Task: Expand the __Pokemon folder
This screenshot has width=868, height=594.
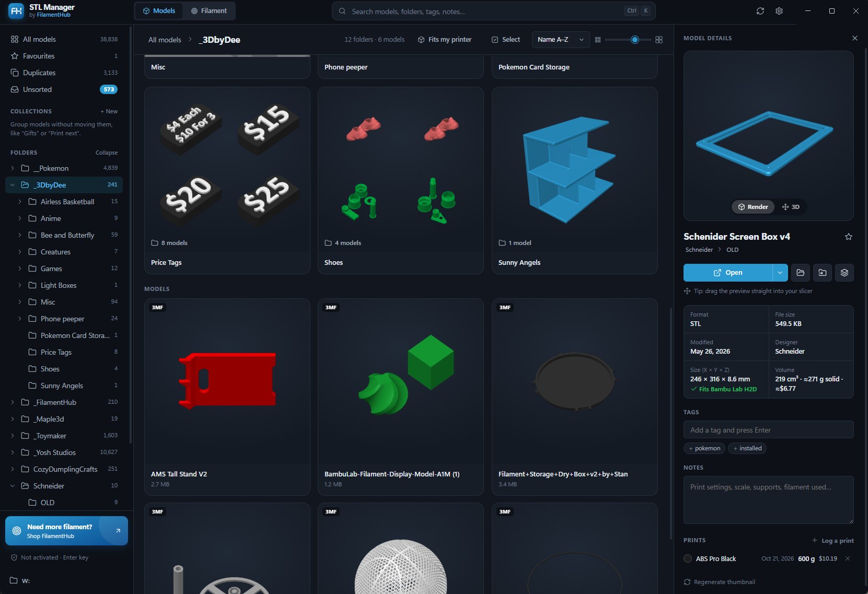Action: [x=13, y=168]
